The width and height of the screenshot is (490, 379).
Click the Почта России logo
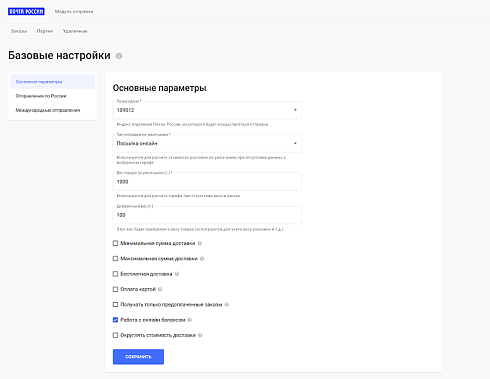click(26, 11)
